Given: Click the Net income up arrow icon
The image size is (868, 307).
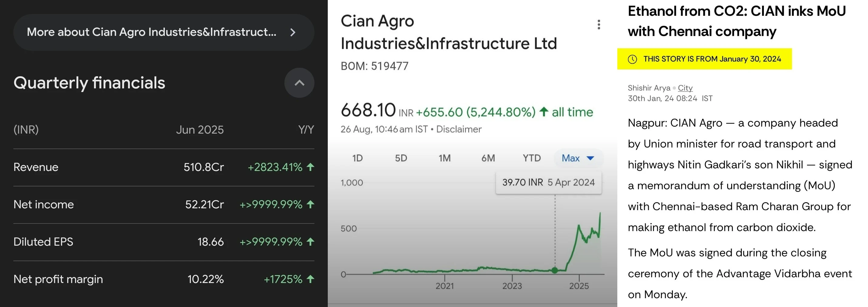Looking at the screenshot, I should [311, 204].
